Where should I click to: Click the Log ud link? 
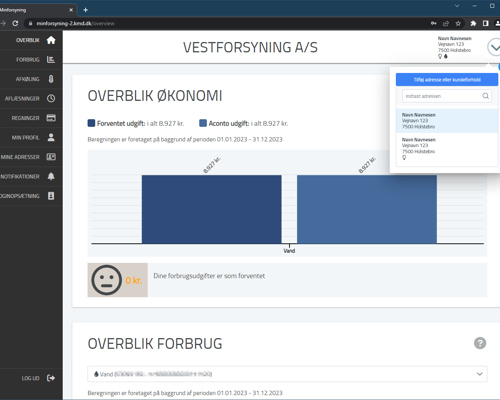click(x=31, y=378)
